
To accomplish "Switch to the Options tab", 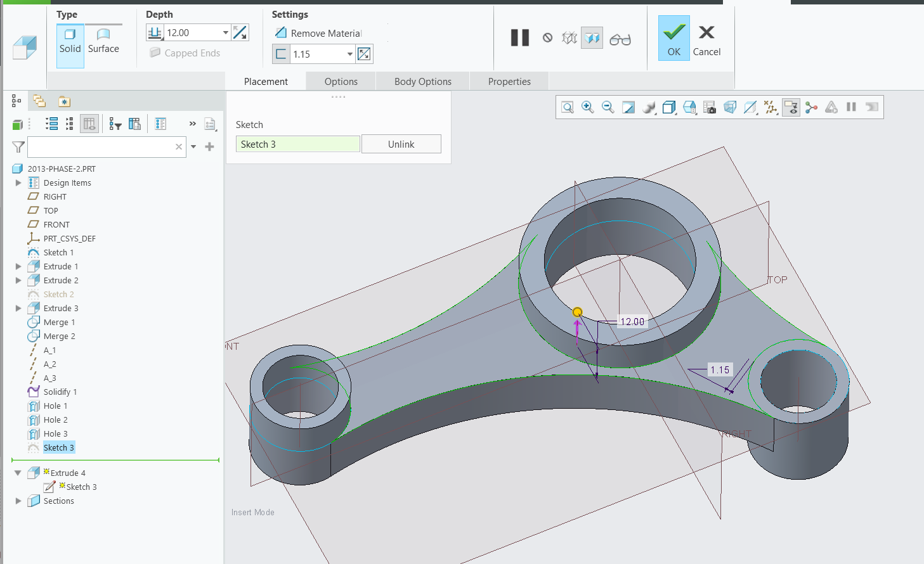I will pyautogui.click(x=341, y=81).
